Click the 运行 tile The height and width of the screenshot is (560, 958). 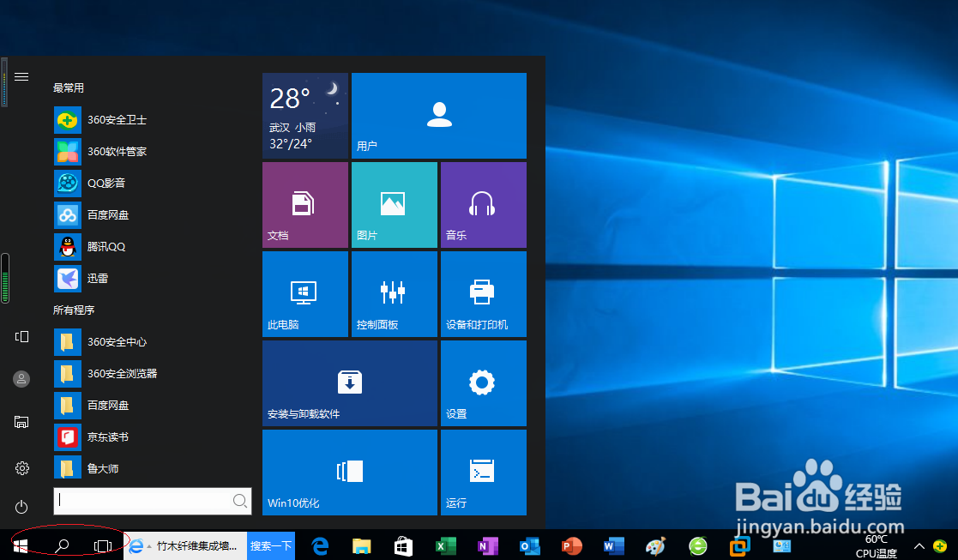click(482, 472)
